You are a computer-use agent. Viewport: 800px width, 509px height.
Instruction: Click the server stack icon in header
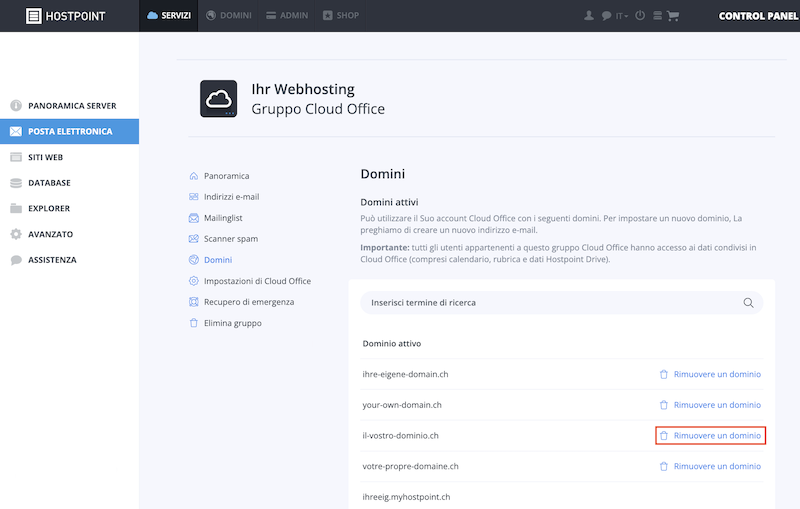point(658,16)
